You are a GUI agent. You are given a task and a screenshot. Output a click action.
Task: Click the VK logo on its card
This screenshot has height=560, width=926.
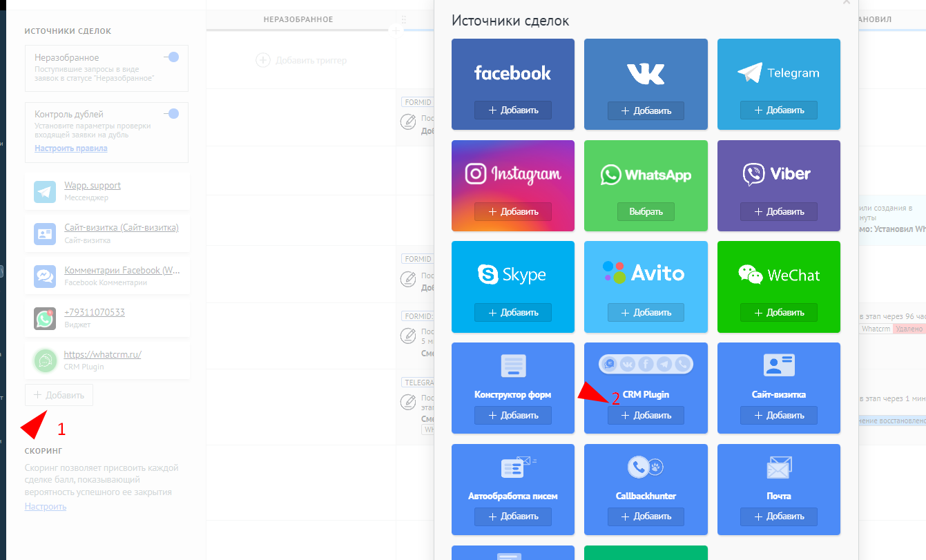646,73
